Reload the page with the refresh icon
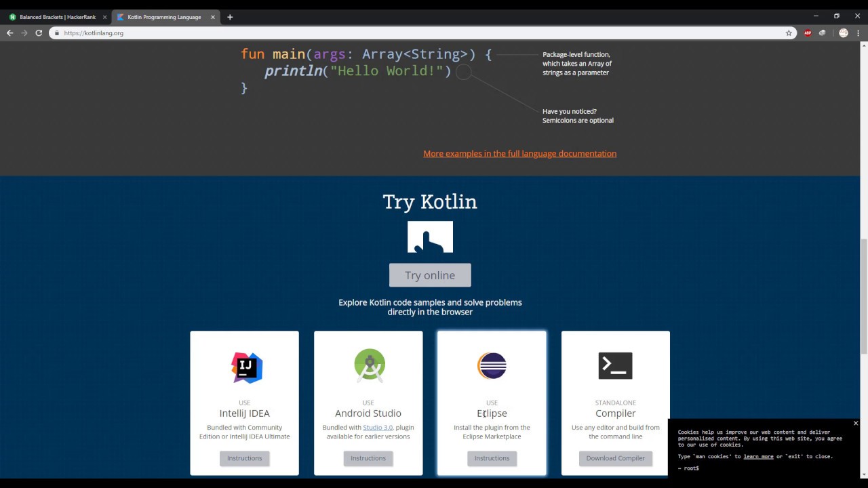This screenshot has width=868, height=488. (x=39, y=33)
